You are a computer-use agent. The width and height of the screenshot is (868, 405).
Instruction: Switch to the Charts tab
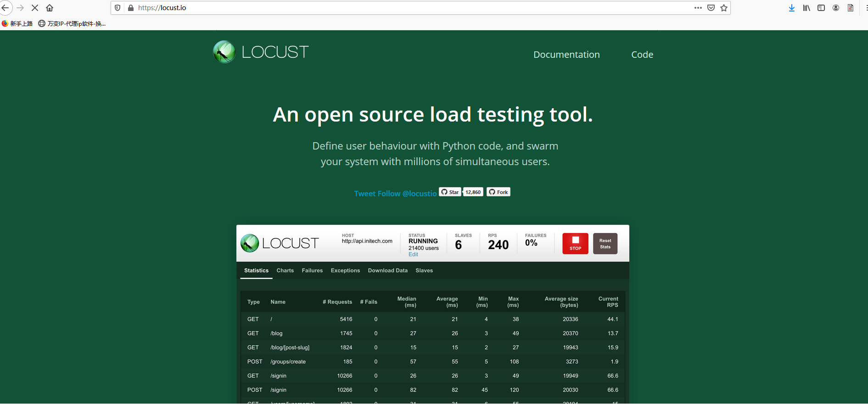(285, 271)
